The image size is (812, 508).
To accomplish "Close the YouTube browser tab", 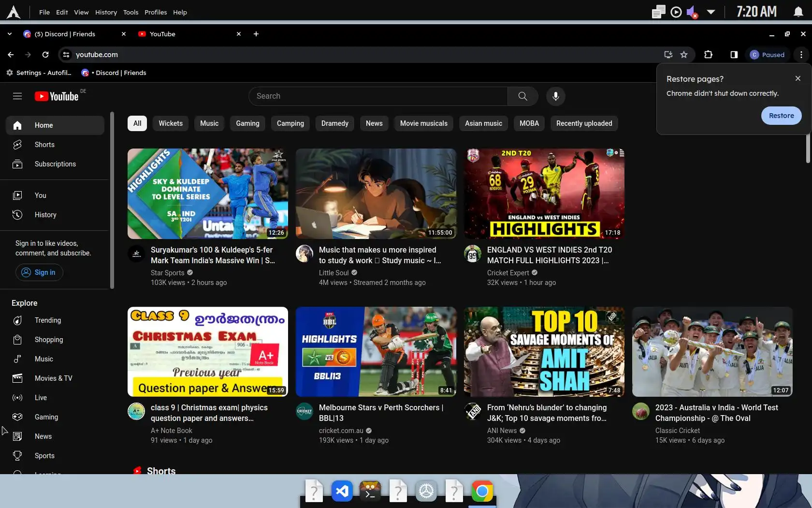I will [238, 34].
